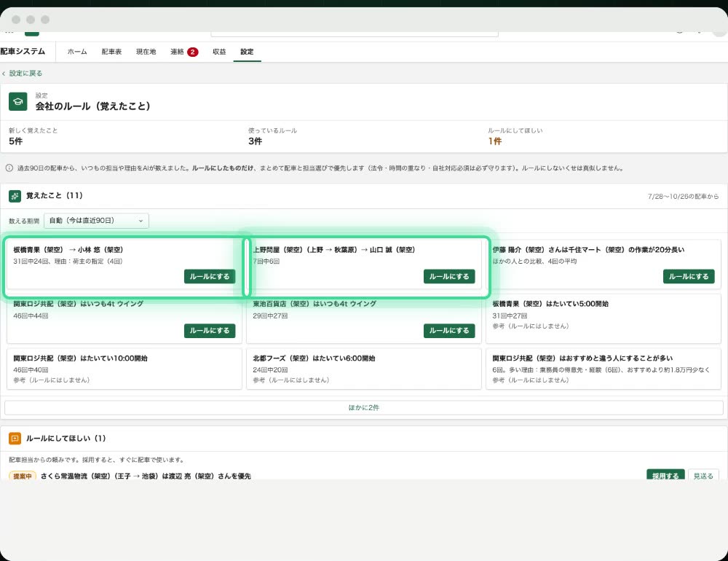728x561 pixels.
Task: Click the sparkle icon next to 覚えたこと (11)
Action: [x=15, y=196]
